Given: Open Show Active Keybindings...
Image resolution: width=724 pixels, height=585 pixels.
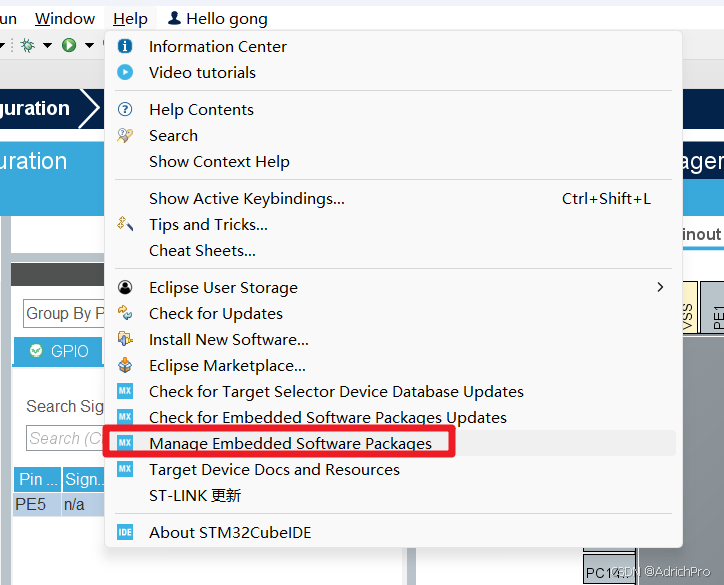Looking at the screenshot, I should tap(394, 199).
